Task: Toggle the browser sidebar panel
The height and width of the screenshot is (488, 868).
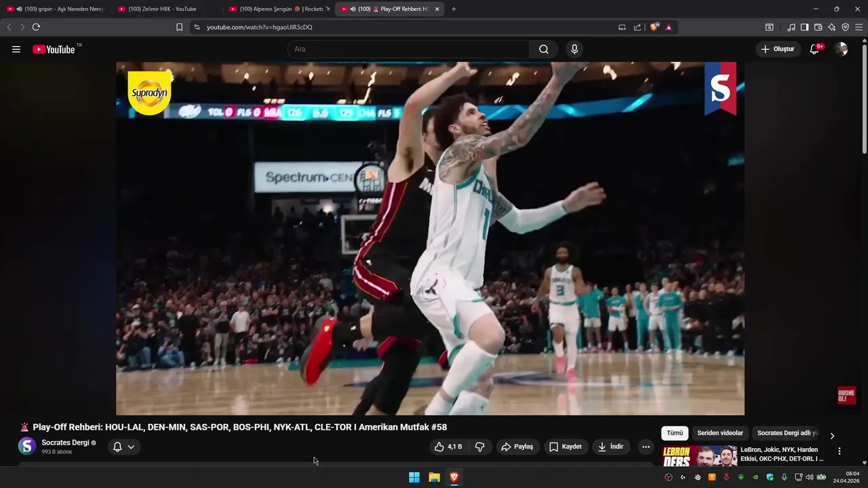Action: coord(804,27)
